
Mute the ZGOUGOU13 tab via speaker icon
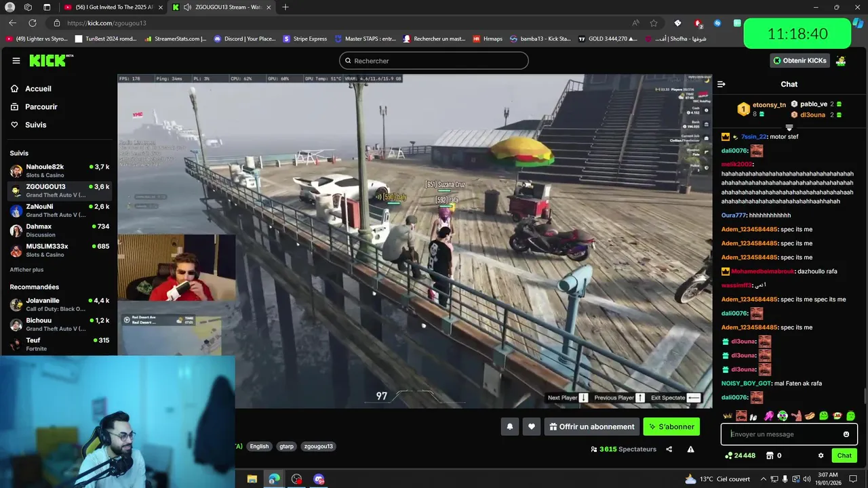pyautogui.click(x=187, y=7)
